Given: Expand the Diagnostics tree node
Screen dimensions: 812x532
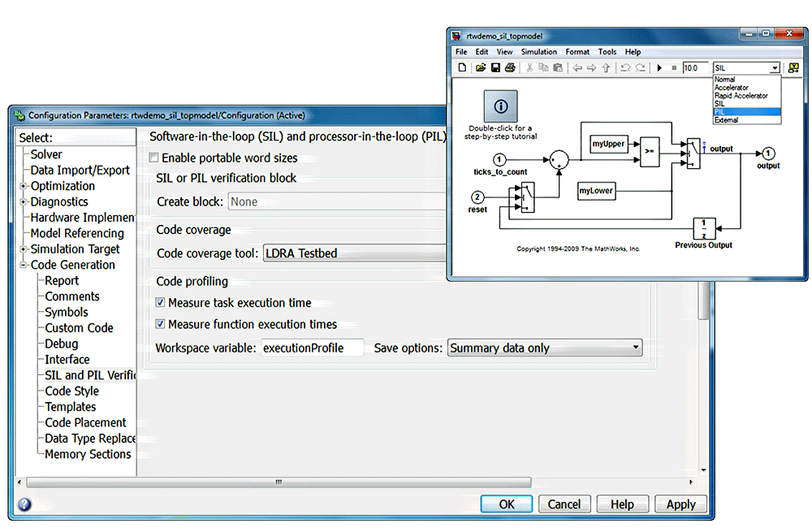Looking at the screenshot, I should click(24, 202).
